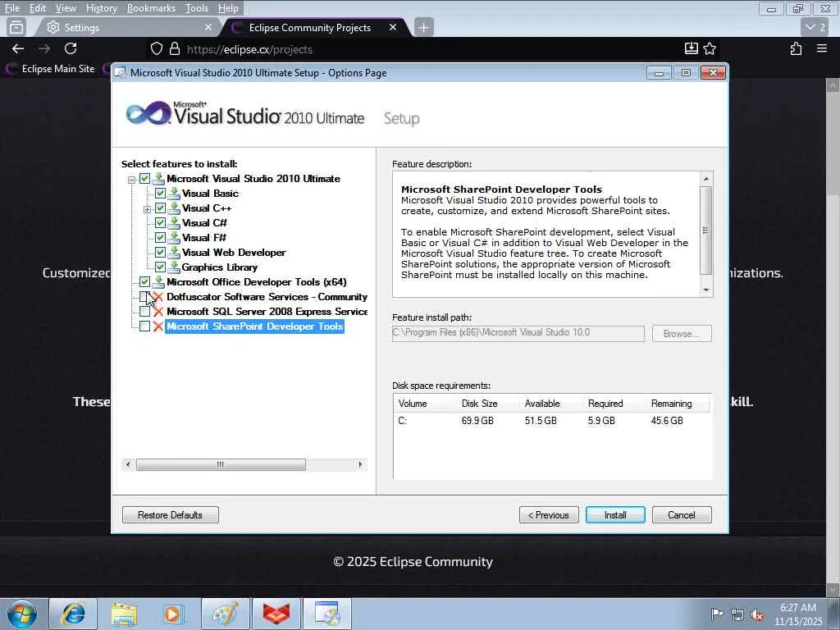Click the red X icon beside SQL Server 2008
The image size is (840, 630).
point(158,312)
